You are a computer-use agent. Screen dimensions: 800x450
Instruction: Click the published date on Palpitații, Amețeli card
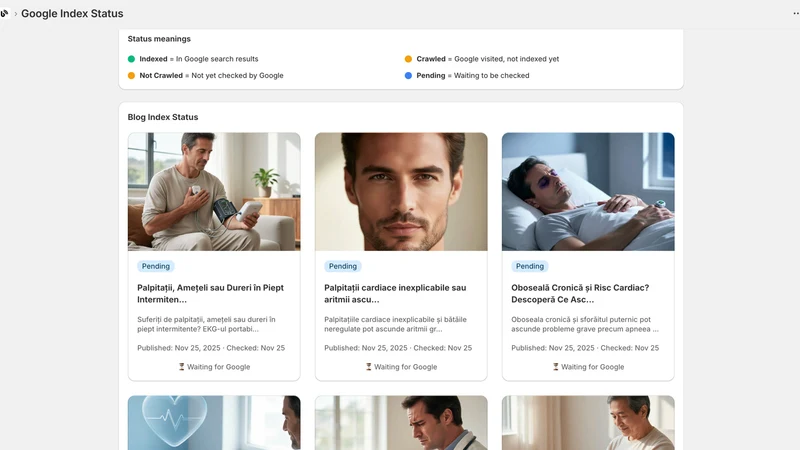(x=179, y=348)
